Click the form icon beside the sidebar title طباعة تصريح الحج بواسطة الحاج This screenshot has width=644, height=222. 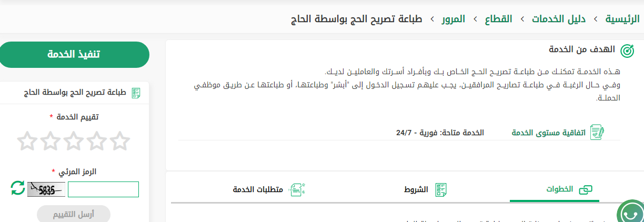pos(136,94)
